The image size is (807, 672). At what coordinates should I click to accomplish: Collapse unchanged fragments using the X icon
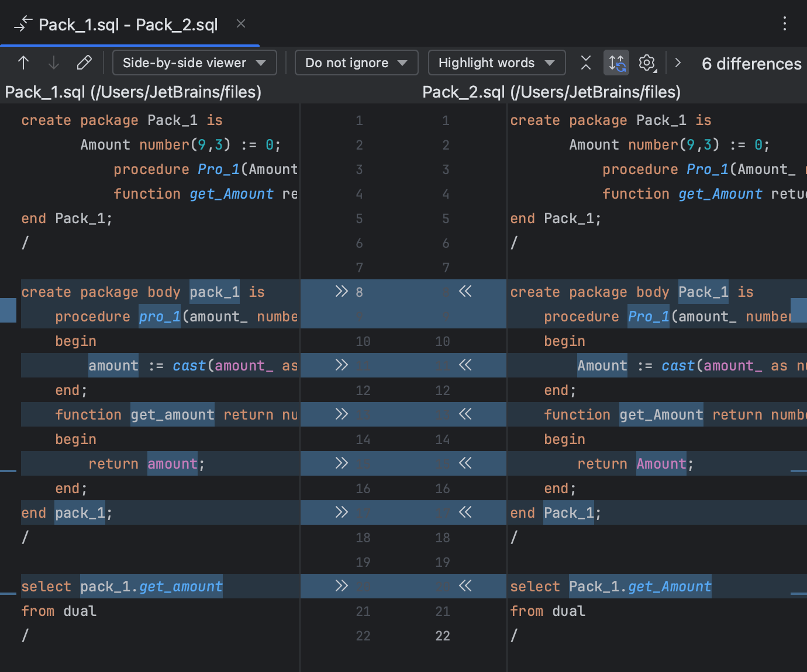tap(585, 63)
